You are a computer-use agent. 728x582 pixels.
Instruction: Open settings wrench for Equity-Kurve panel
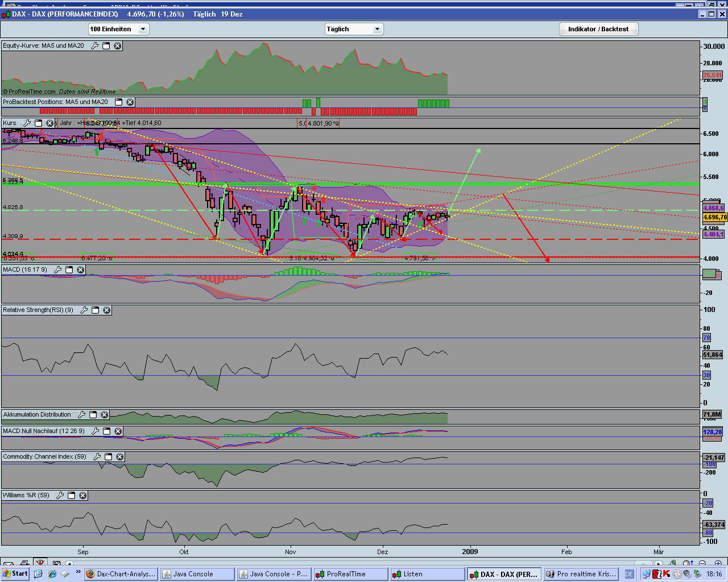point(95,45)
